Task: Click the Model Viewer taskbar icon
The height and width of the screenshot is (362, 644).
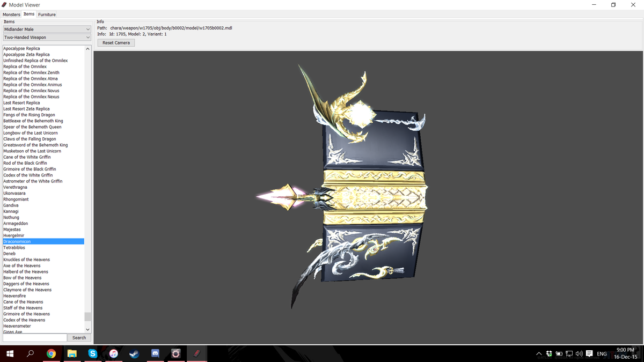Action: pos(196,353)
